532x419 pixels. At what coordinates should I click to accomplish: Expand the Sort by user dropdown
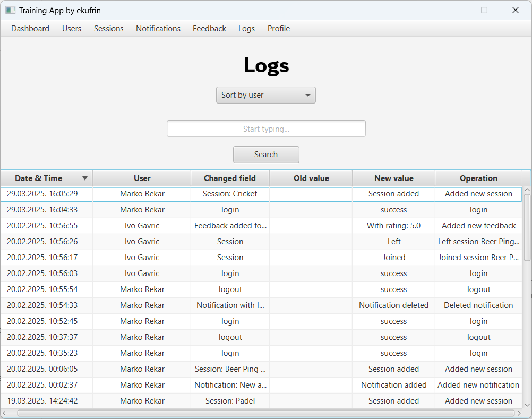(266, 95)
